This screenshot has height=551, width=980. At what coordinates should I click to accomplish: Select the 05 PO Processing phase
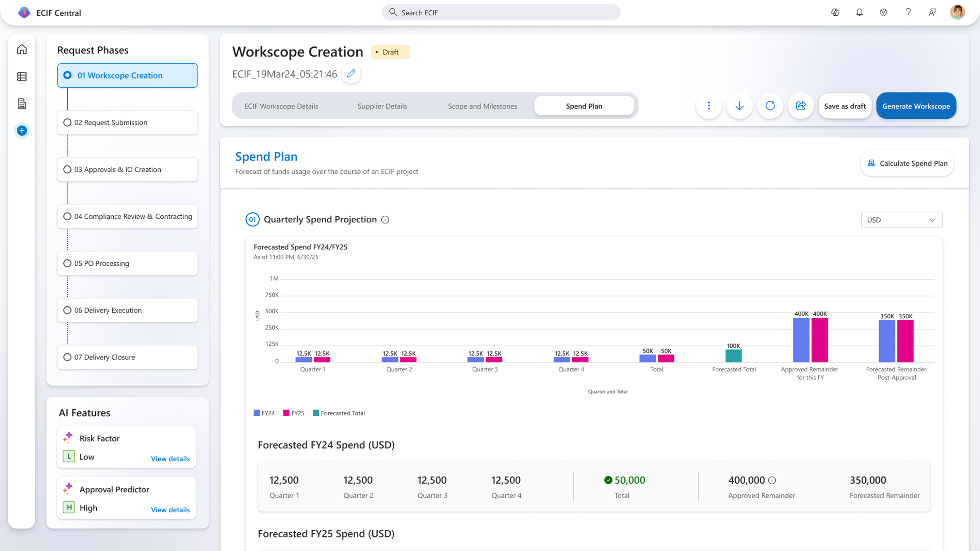pyautogui.click(x=128, y=263)
